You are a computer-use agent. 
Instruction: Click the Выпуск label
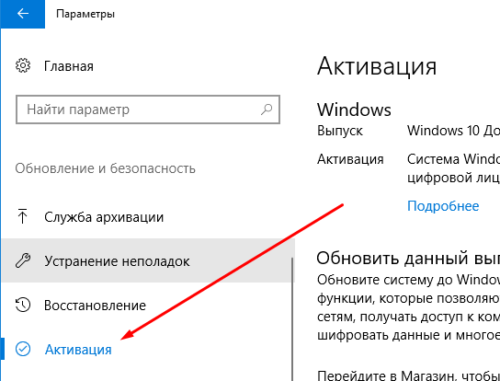click(x=340, y=131)
